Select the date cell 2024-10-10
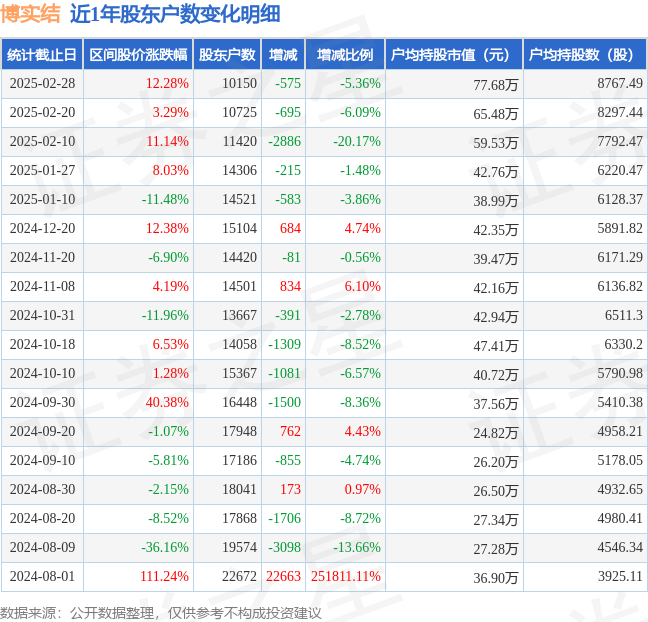This screenshot has height=622, width=648. 43,373
